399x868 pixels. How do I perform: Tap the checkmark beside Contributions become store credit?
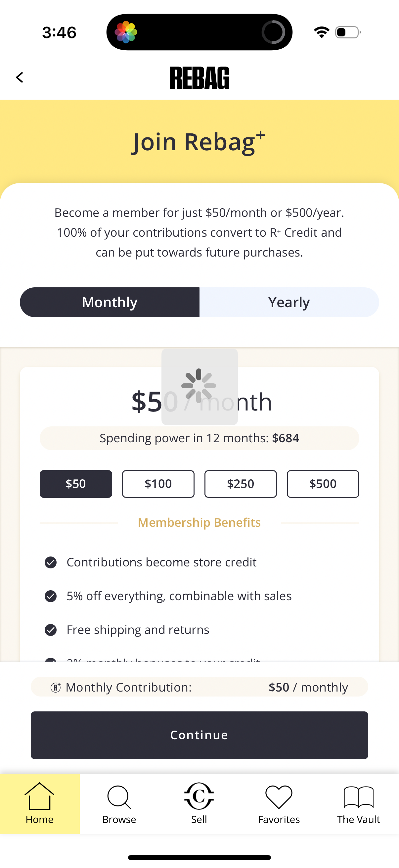[x=51, y=562]
